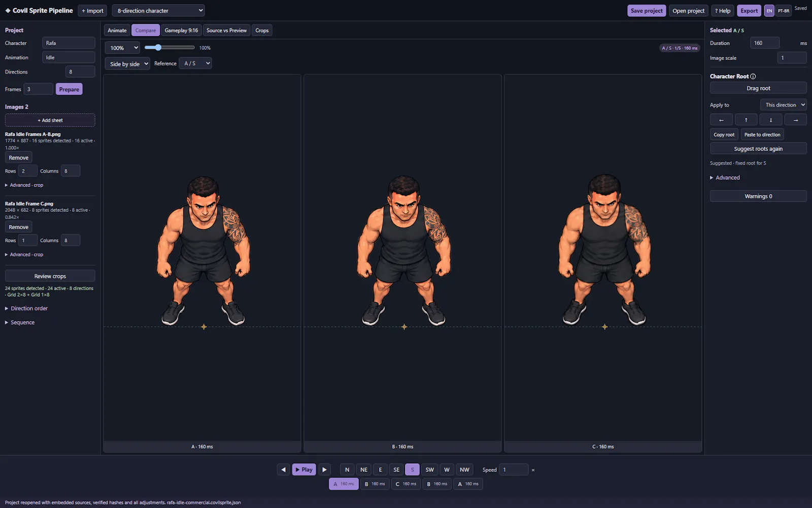Image resolution: width=812 pixels, height=508 pixels.
Task: Open the Reference A / S dropdown
Action: [x=195, y=63]
